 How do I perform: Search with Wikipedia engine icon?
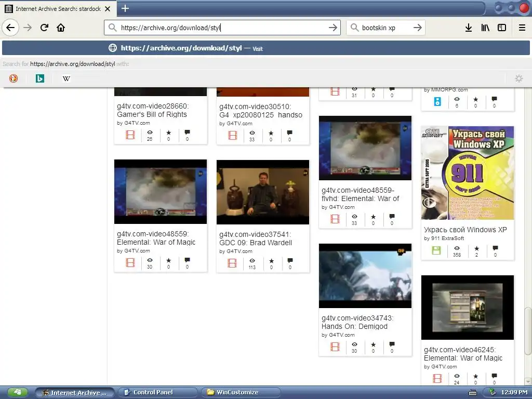pos(66,78)
